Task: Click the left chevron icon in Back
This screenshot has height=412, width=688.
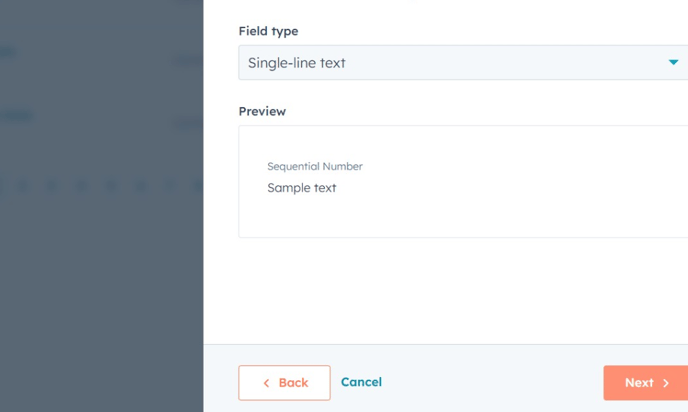Action: (266, 383)
